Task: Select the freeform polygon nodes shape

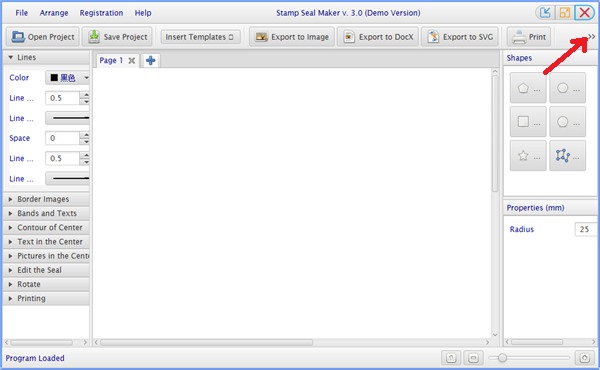Action: (567, 155)
